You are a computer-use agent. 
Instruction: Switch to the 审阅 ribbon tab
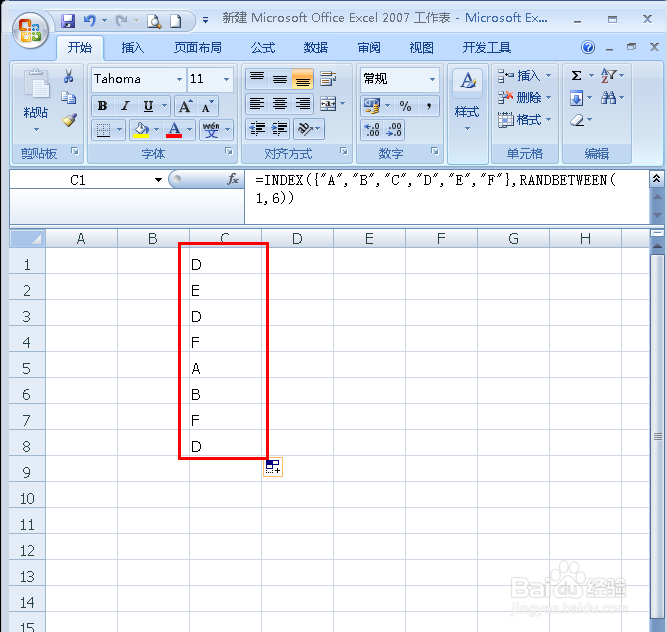(x=369, y=47)
